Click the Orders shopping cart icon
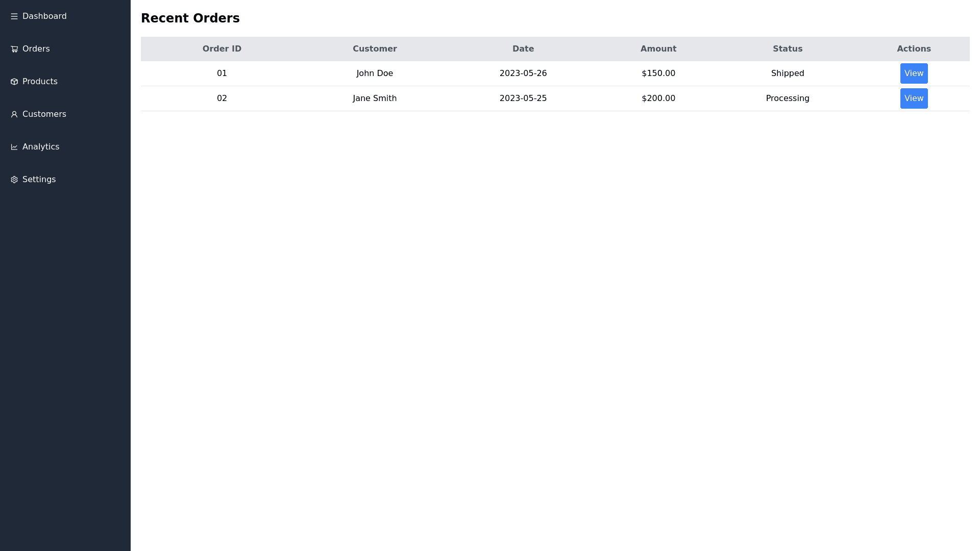 (14, 49)
